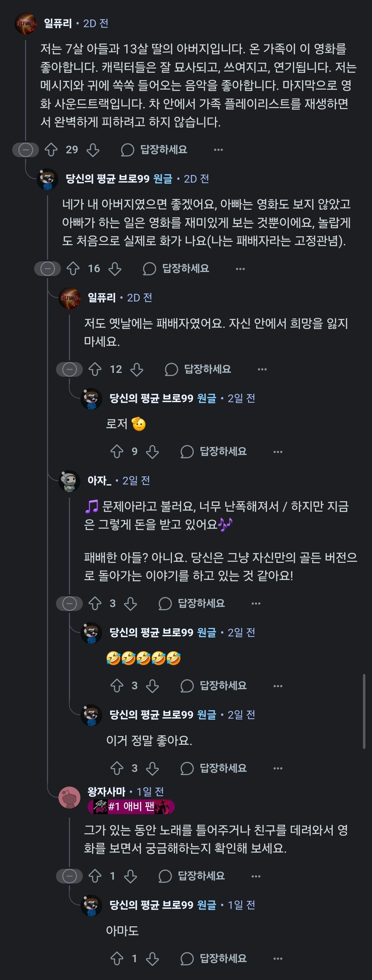Collapse 아자_'s comment thread
This screenshot has width=372, height=980.
(70, 604)
